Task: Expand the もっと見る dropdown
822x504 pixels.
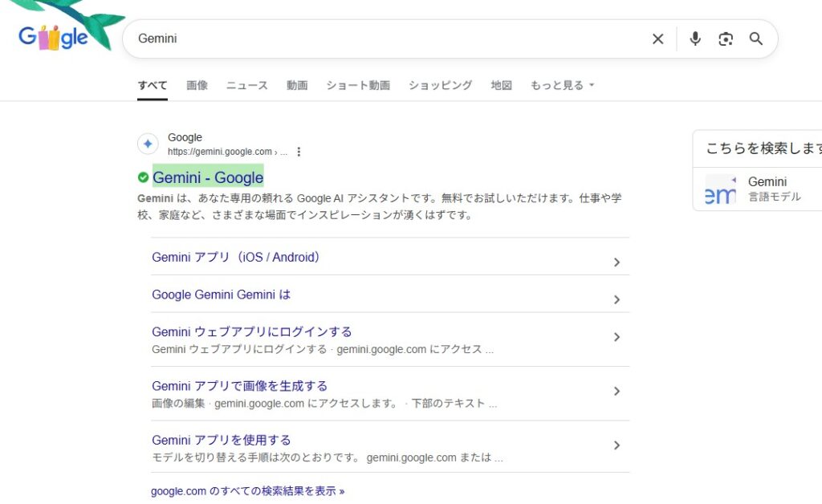Action: 562,85
